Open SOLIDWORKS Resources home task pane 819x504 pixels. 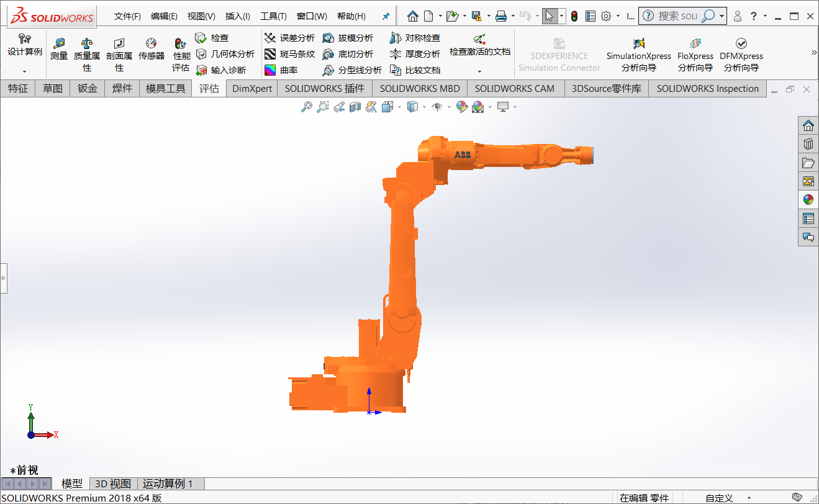coord(808,126)
